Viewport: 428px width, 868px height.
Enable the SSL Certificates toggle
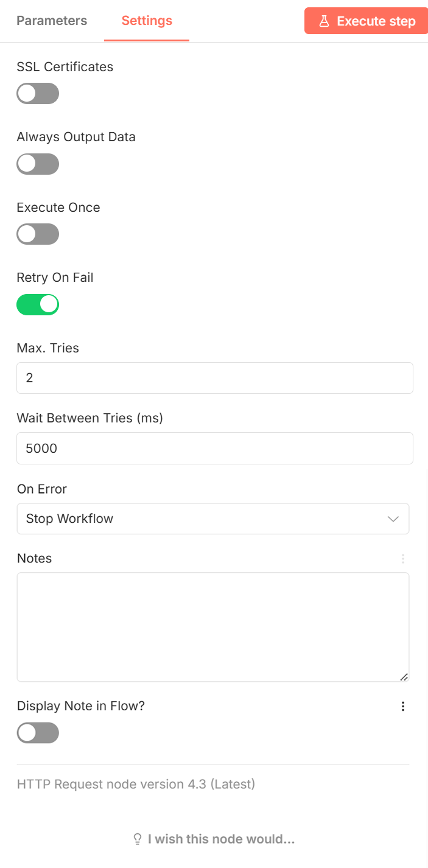click(38, 93)
